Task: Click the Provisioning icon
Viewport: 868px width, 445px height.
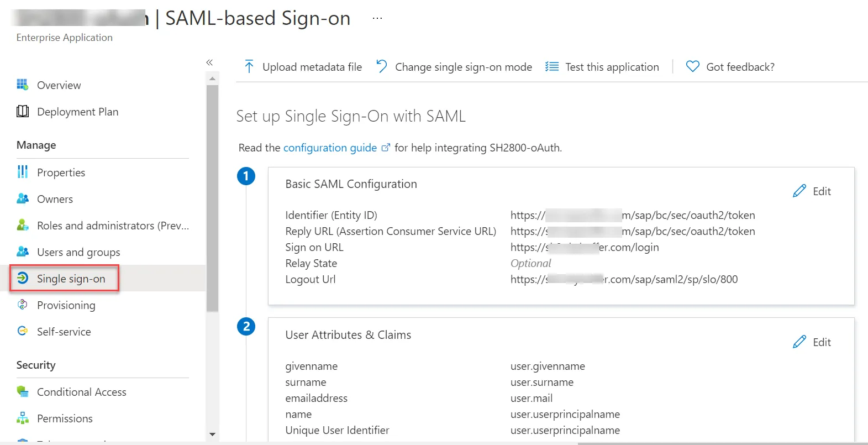Action: (23, 305)
